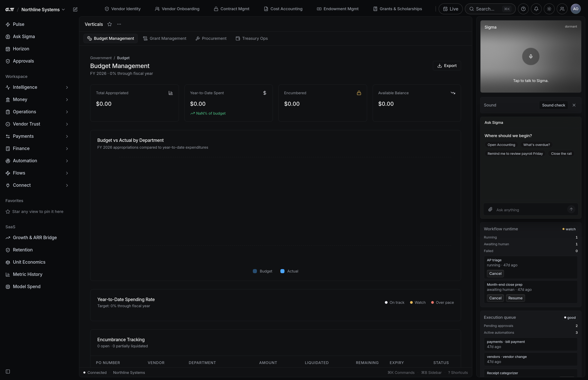Click the Sound check button
Screen dimensions: 588x380
[x=553, y=105]
